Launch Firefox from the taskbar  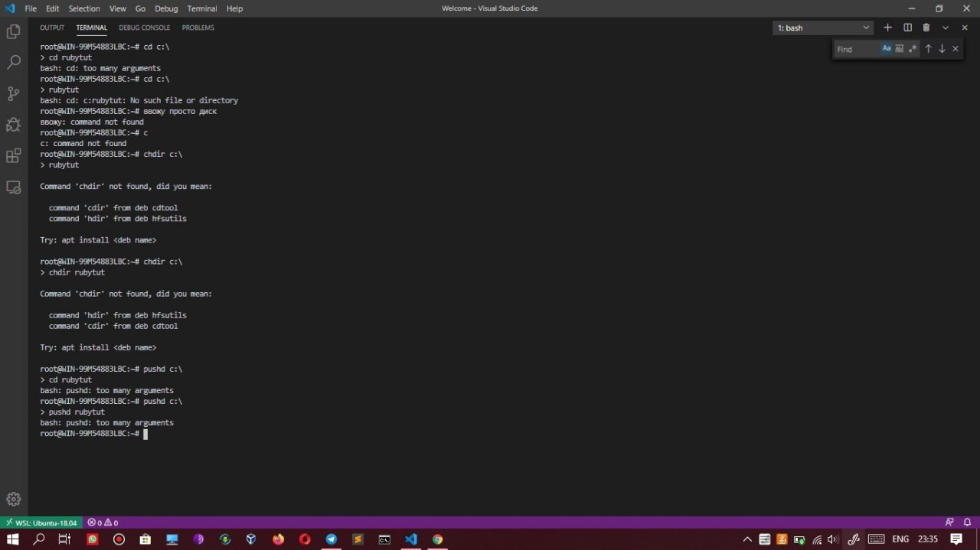click(278, 539)
